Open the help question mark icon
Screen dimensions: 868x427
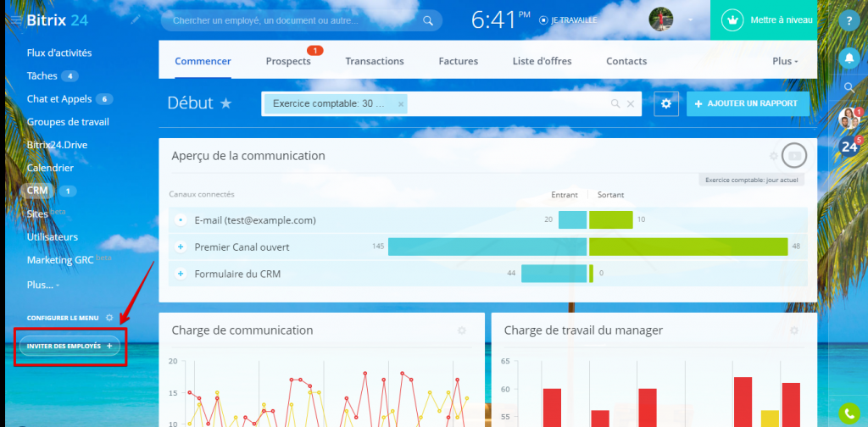pos(849,21)
